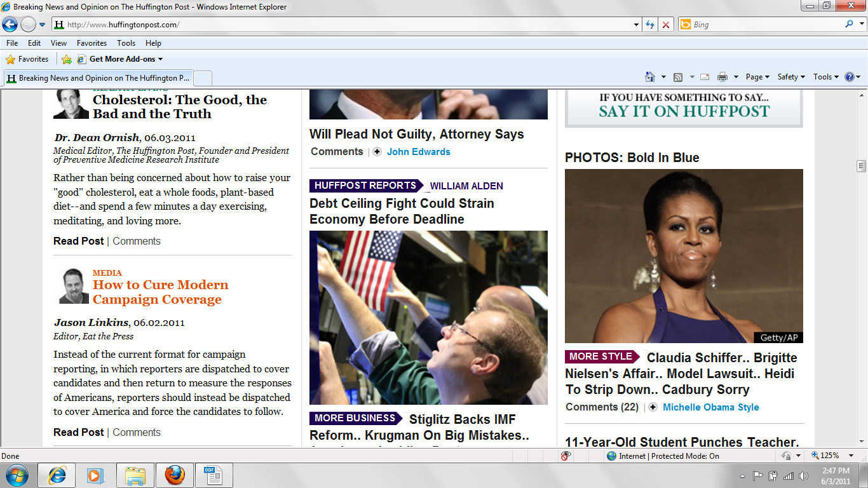The height and width of the screenshot is (488, 868).
Task: Expand the address bar history dropdown
Action: point(637,25)
